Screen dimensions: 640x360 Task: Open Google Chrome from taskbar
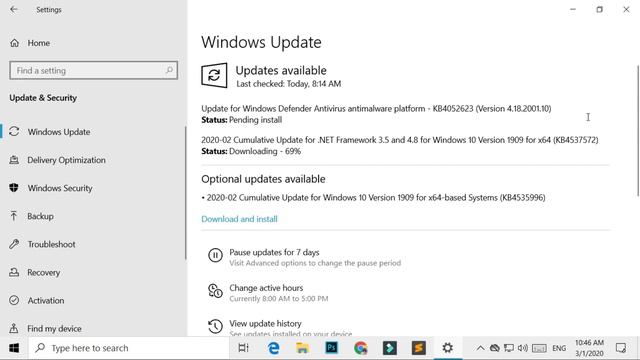pyautogui.click(x=360, y=348)
